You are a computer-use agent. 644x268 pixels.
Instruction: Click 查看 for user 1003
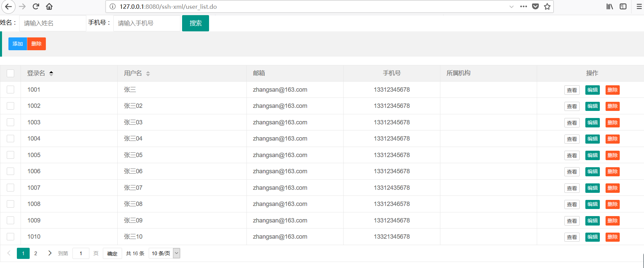pos(572,123)
